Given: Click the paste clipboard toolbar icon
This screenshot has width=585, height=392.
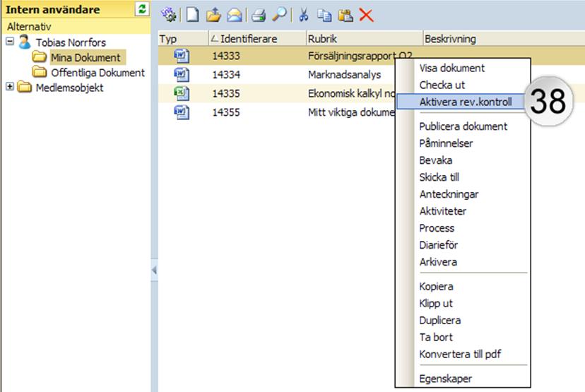Looking at the screenshot, I should coord(345,16).
